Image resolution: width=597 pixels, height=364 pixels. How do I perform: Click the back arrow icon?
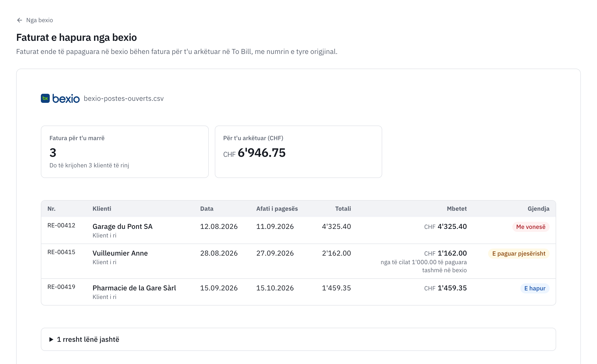pyautogui.click(x=19, y=20)
